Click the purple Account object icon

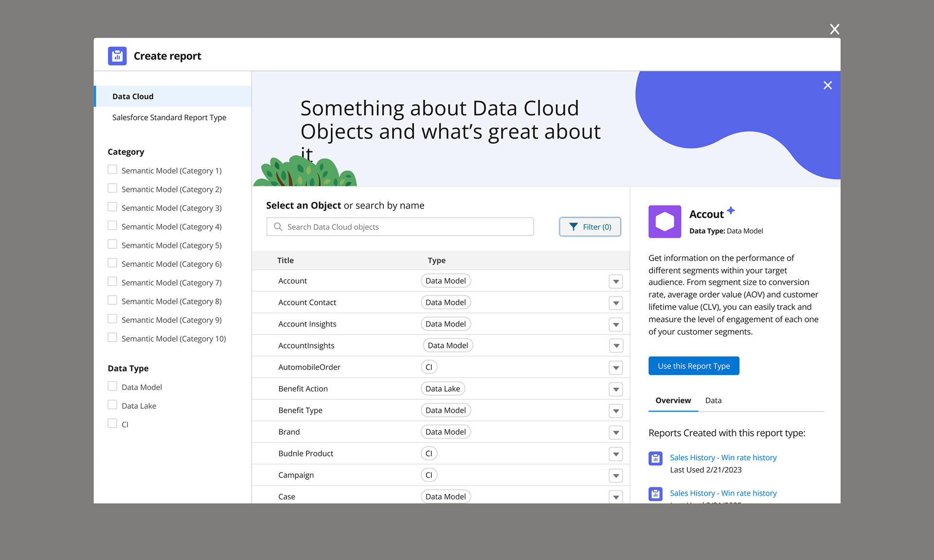665,222
